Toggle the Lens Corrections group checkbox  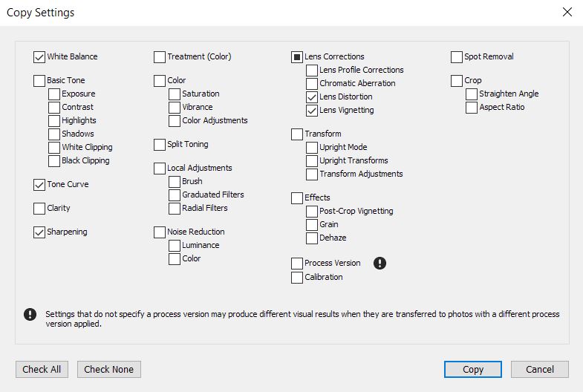(x=297, y=57)
